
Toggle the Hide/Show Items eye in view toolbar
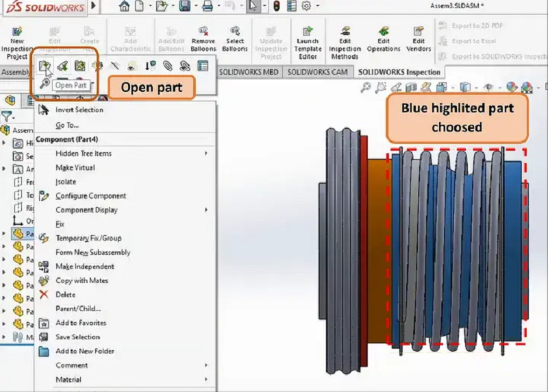click(489, 87)
